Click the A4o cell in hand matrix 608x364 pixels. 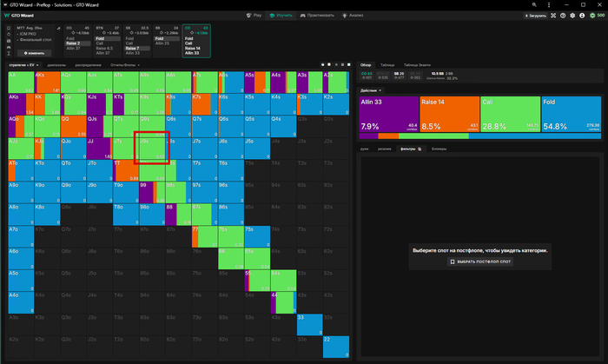21,302
